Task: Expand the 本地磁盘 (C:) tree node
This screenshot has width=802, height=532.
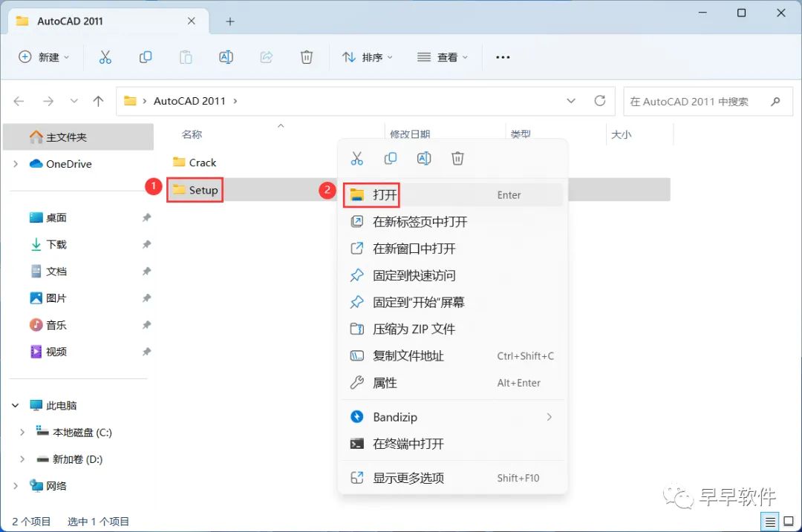Action: 22,433
